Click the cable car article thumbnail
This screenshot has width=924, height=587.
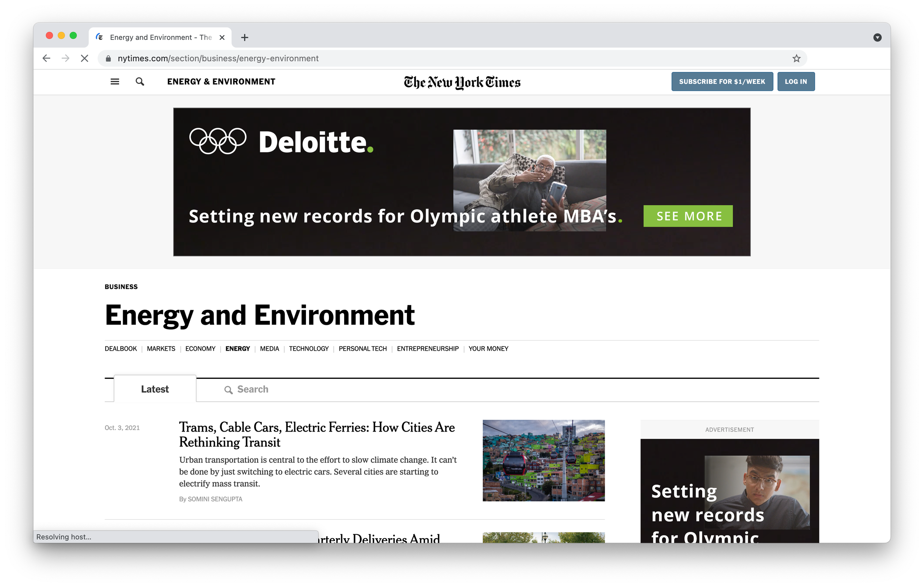543,460
